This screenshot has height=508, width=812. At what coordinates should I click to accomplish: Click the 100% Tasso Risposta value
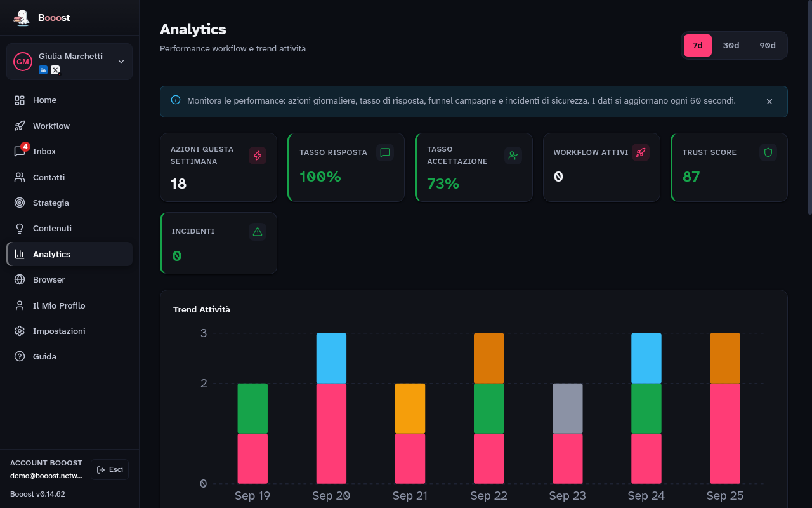[x=320, y=177]
